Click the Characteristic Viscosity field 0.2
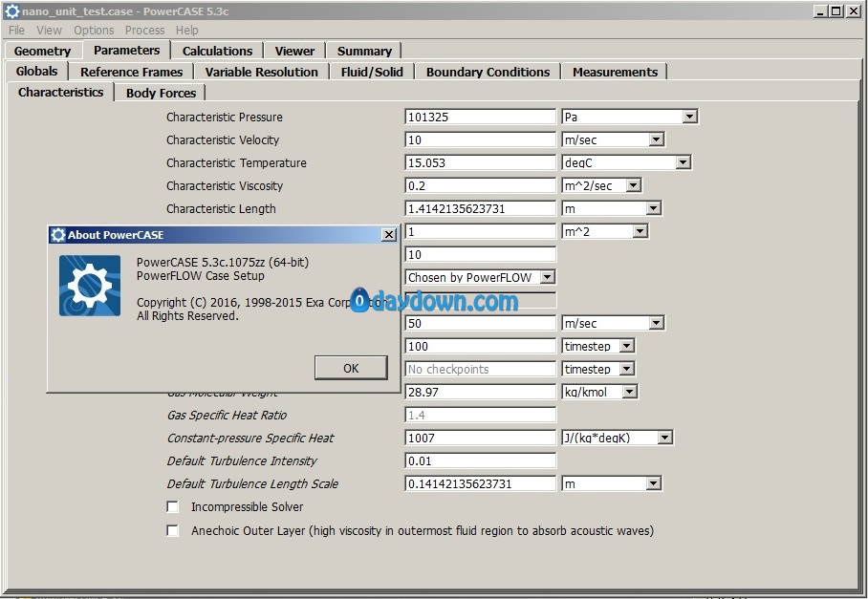 pos(480,185)
